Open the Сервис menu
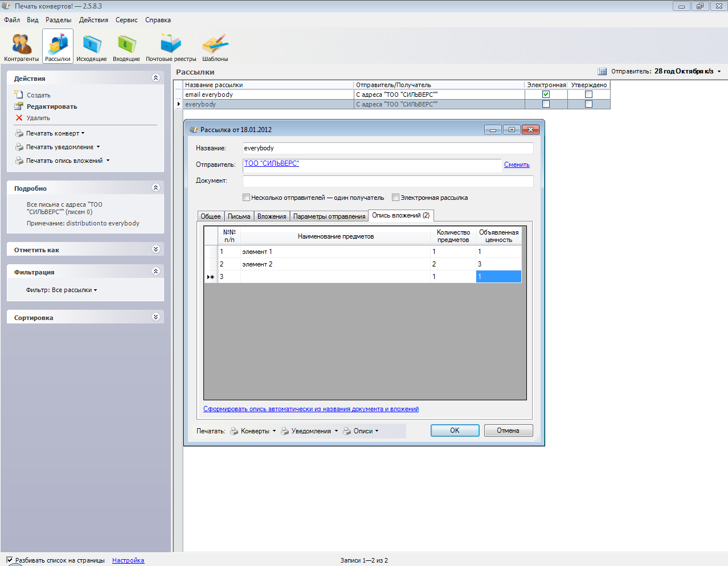The image size is (728, 566). (x=126, y=20)
